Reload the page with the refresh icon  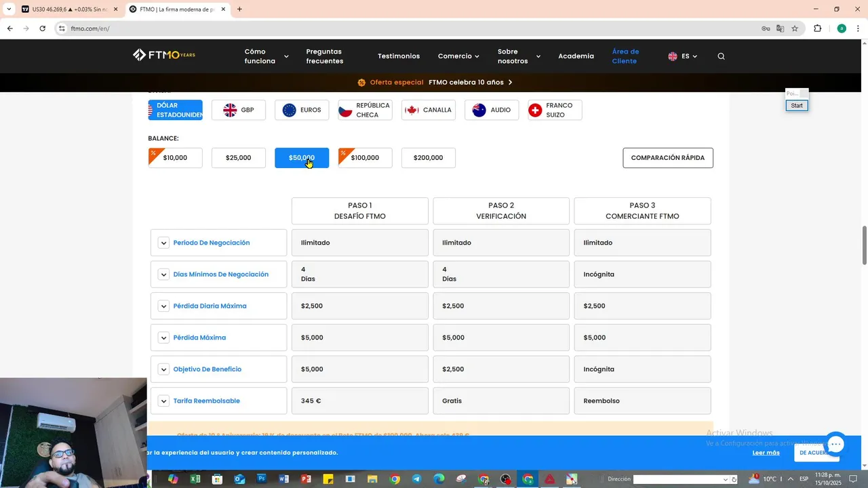(x=42, y=28)
